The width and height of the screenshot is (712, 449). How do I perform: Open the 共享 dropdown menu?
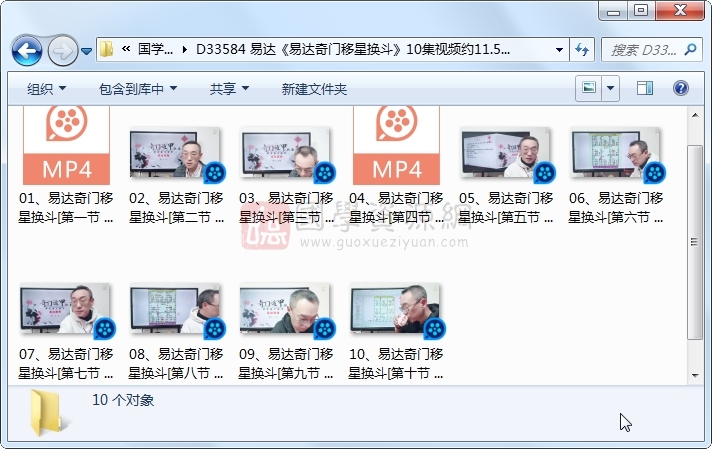pyautogui.click(x=229, y=89)
